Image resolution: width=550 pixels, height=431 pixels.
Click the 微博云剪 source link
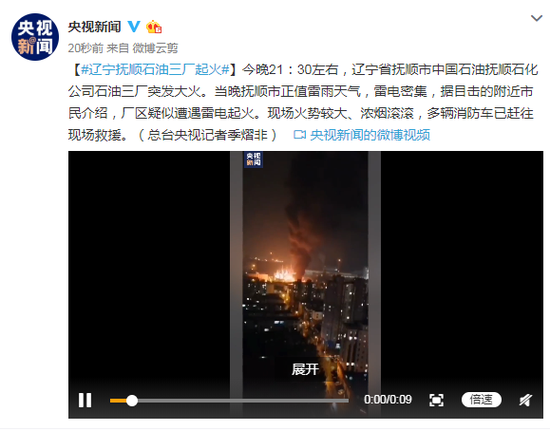point(155,48)
